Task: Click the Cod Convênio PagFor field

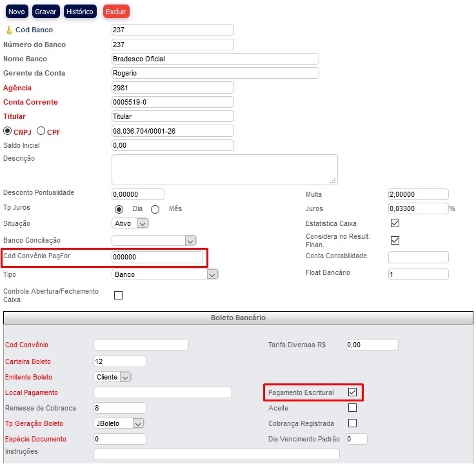Action: [157, 257]
